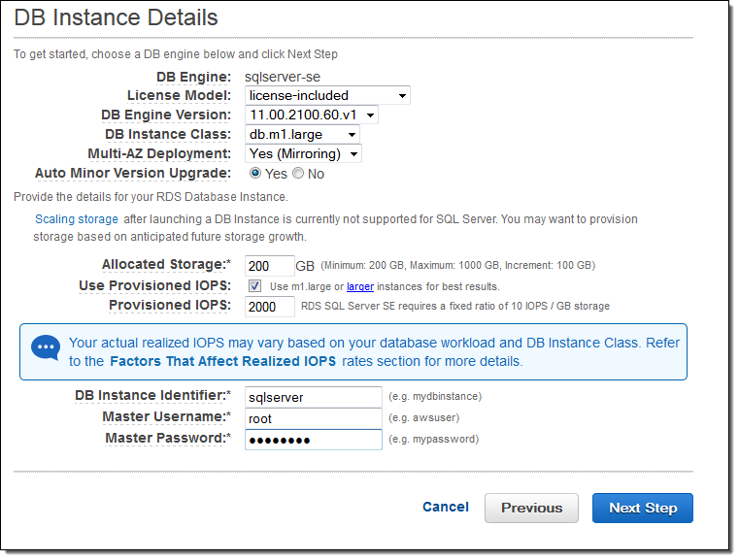Go back with the Previous button
The width and height of the screenshot is (739, 560).
click(531, 508)
